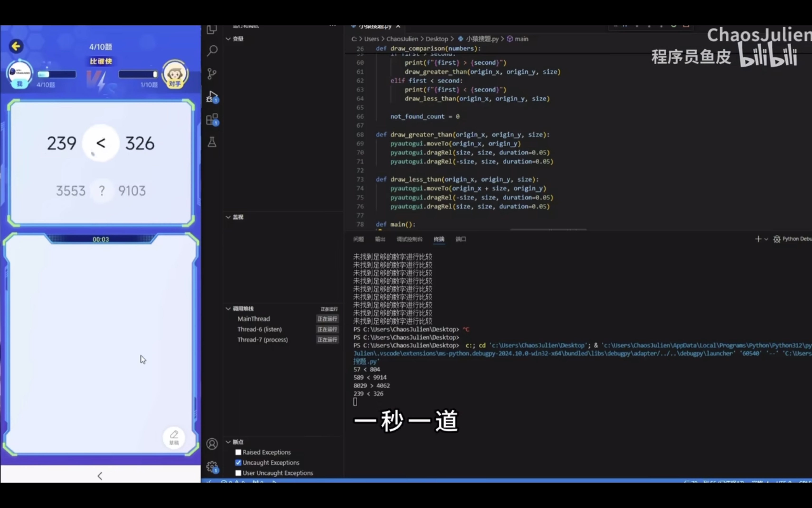
Task: Disable the Uncaught Exceptions breakpoint
Action: click(238, 463)
